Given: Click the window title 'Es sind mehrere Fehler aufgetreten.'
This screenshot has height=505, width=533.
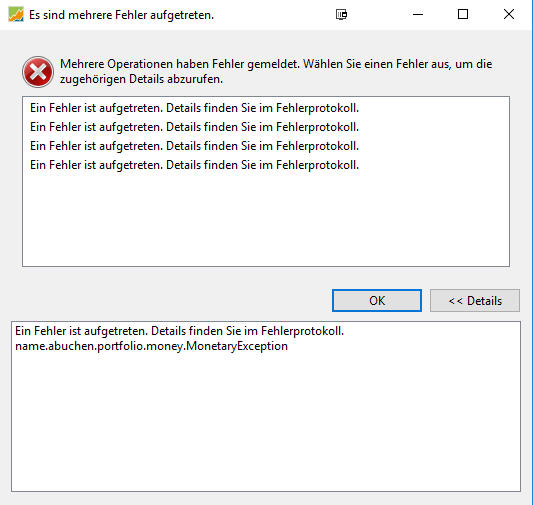Looking at the screenshot, I should pyautogui.click(x=121, y=15).
